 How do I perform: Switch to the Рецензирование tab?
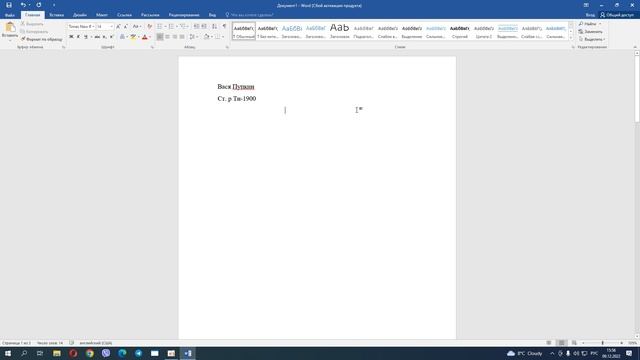[x=184, y=15]
